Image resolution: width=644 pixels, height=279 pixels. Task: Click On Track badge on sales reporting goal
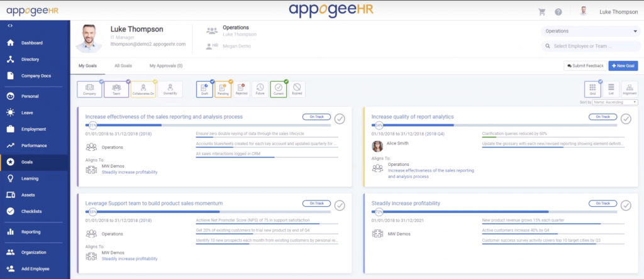click(x=316, y=116)
